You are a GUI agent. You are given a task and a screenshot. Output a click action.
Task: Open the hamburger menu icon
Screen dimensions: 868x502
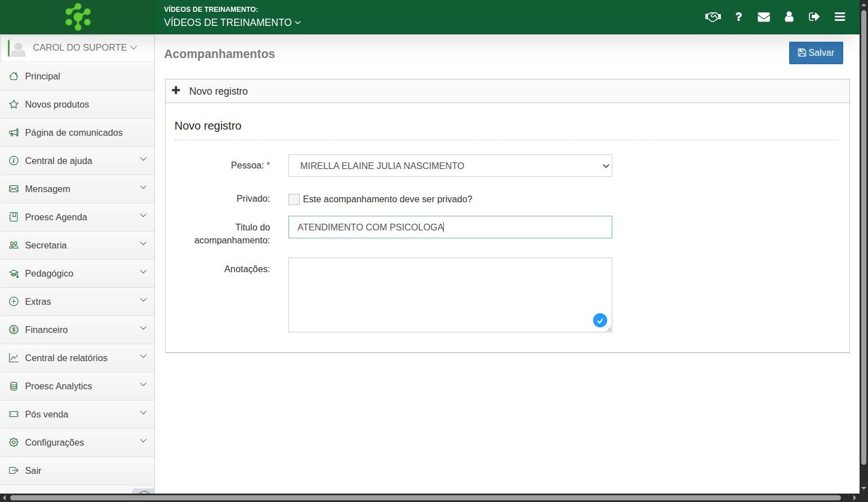coord(840,17)
